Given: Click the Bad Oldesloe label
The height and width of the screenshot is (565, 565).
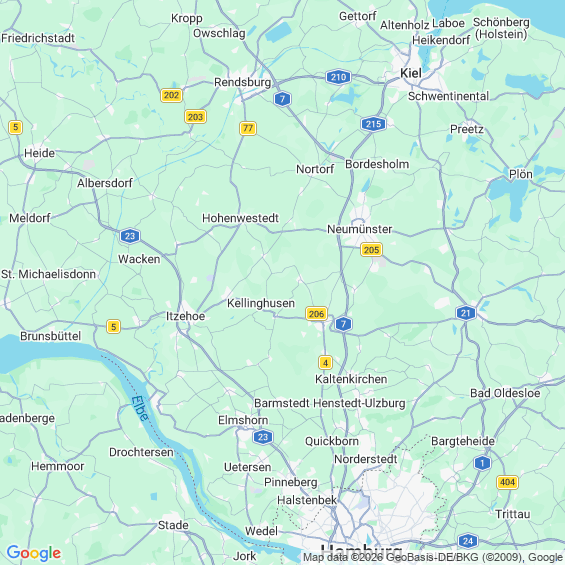Looking at the screenshot, I should click(x=505, y=393).
